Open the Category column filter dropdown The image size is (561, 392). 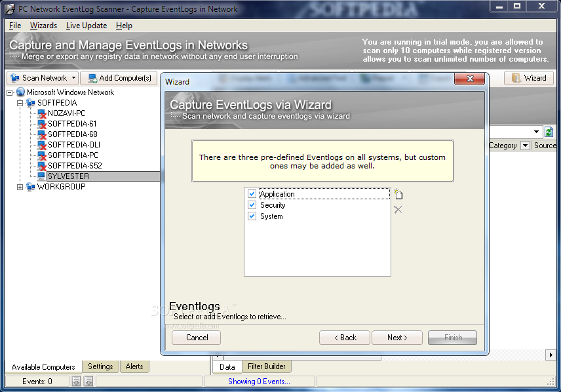pos(525,146)
